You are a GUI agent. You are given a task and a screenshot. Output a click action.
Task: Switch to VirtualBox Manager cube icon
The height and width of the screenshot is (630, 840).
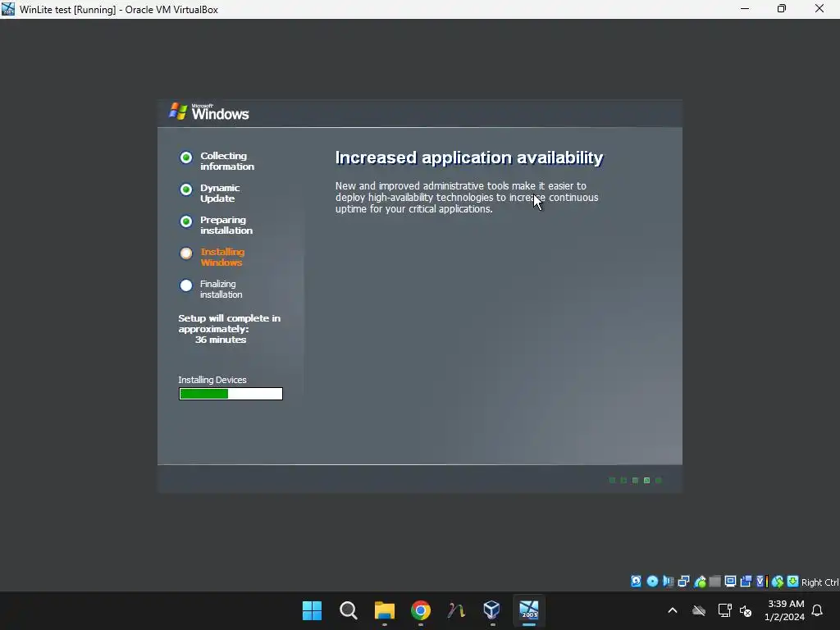tap(492, 609)
